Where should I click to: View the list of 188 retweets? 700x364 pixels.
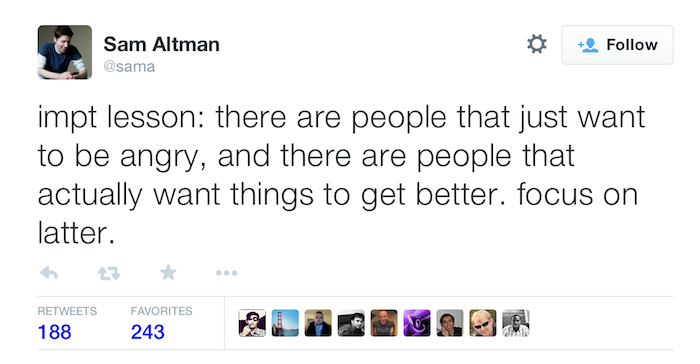pos(67,323)
